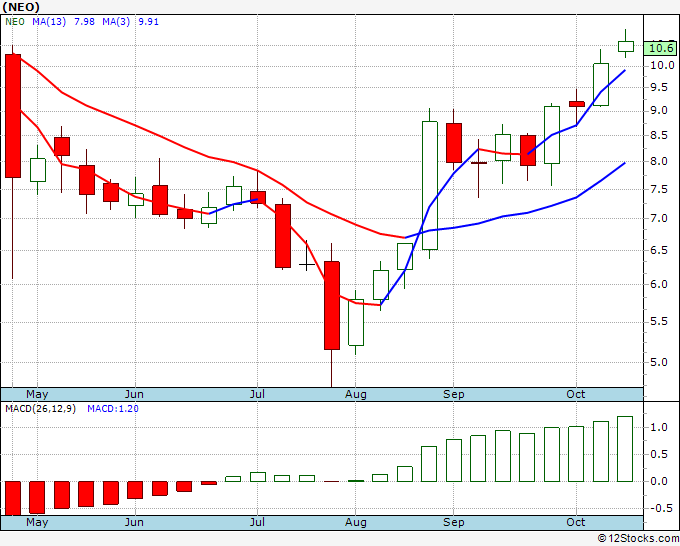Click the 8.0 price axis label
Image resolution: width=680 pixels, height=546 pixels.
[x=659, y=161]
